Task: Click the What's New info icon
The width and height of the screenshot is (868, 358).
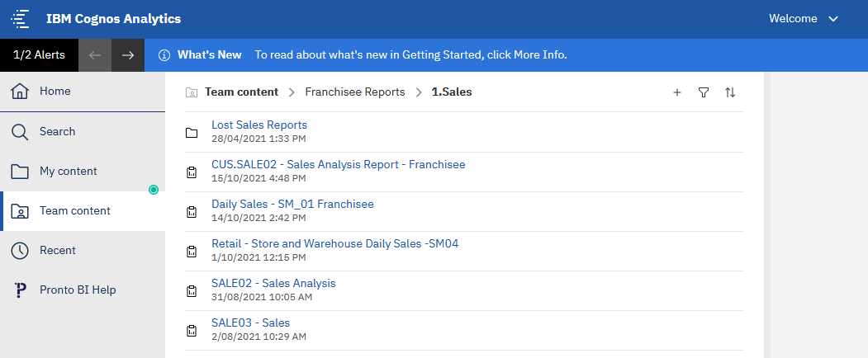Action: point(164,55)
